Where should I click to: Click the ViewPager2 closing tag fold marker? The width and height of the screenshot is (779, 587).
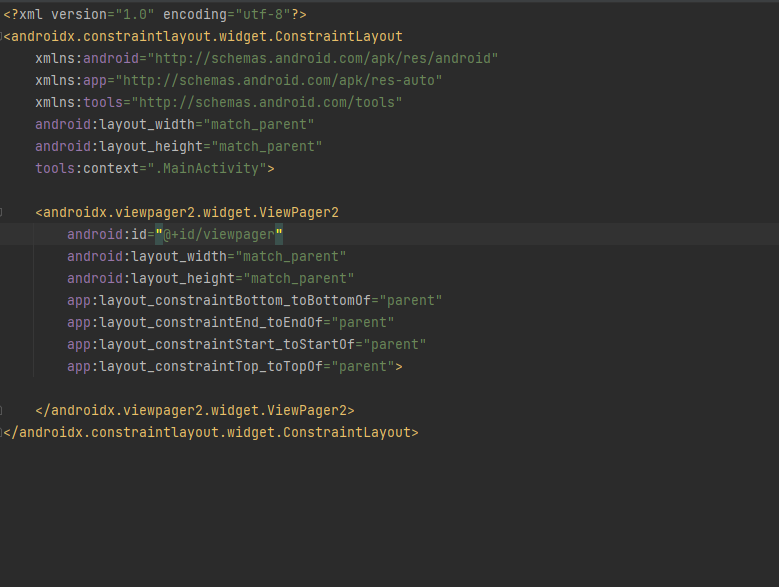[1, 410]
